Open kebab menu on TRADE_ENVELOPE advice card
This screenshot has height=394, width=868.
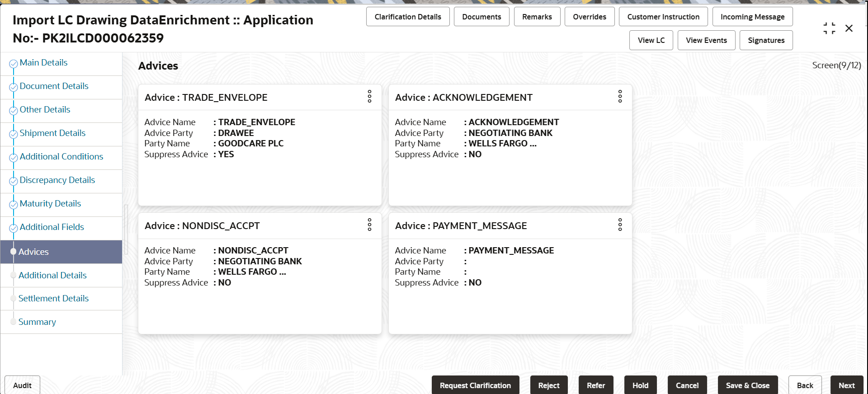tap(369, 96)
